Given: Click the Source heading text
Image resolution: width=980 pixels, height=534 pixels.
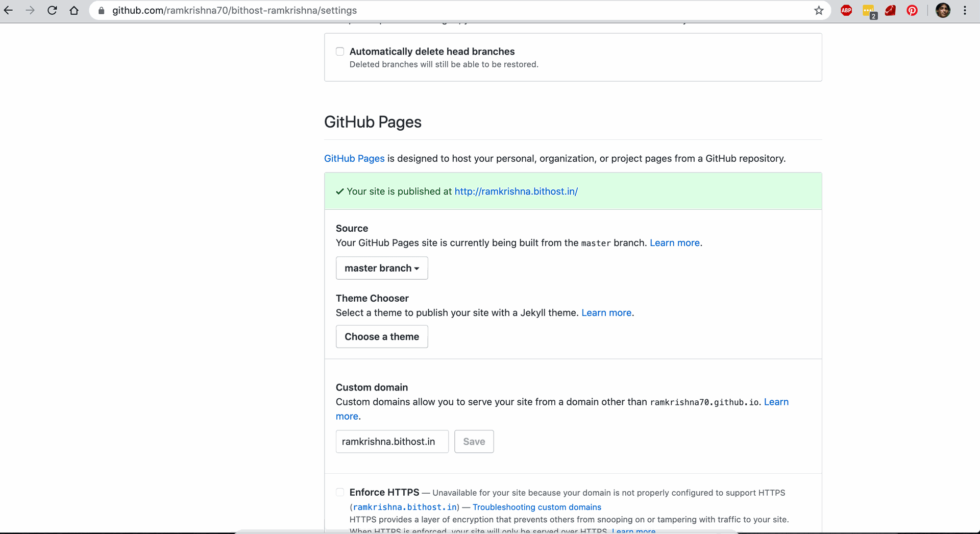Looking at the screenshot, I should pyautogui.click(x=352, y=228).
